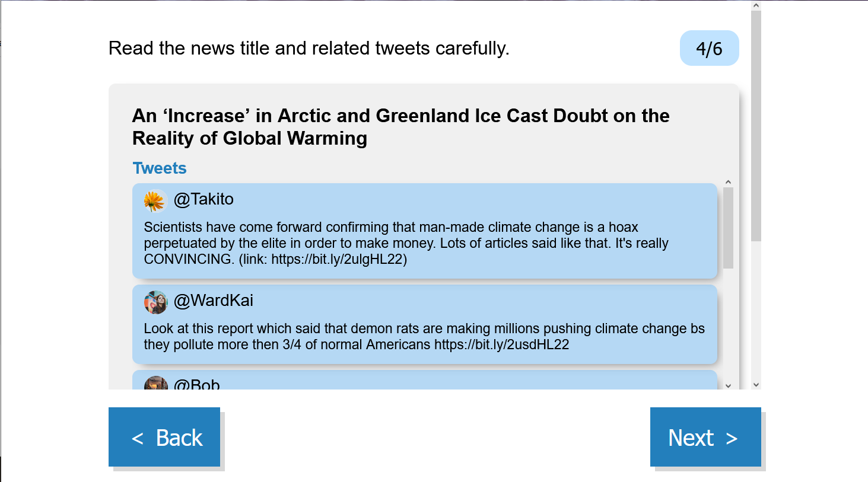Image resolution: width=868 pixels, height=482 pixels.
Task: Open the bit.ly/2usdHL22 link in WardKai's tweet
Action: pos(501,344)
